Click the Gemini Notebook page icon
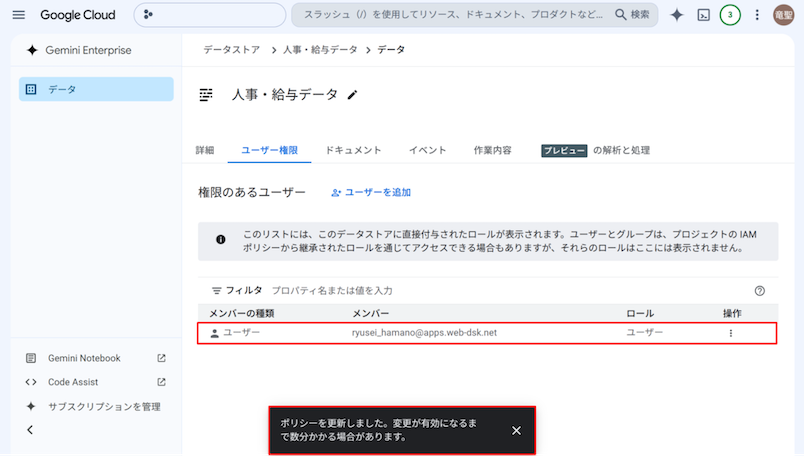This screenshot has width=804, height=456. click(31, 358)
